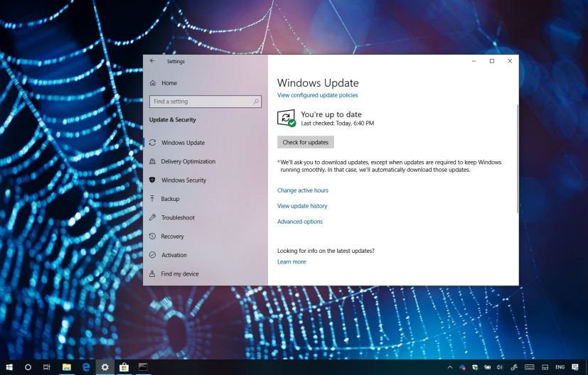Image resolution: width=588 pixels, height=375 pixels.
Task: Open the Troubleshoot section
Action: click(178, 217)
